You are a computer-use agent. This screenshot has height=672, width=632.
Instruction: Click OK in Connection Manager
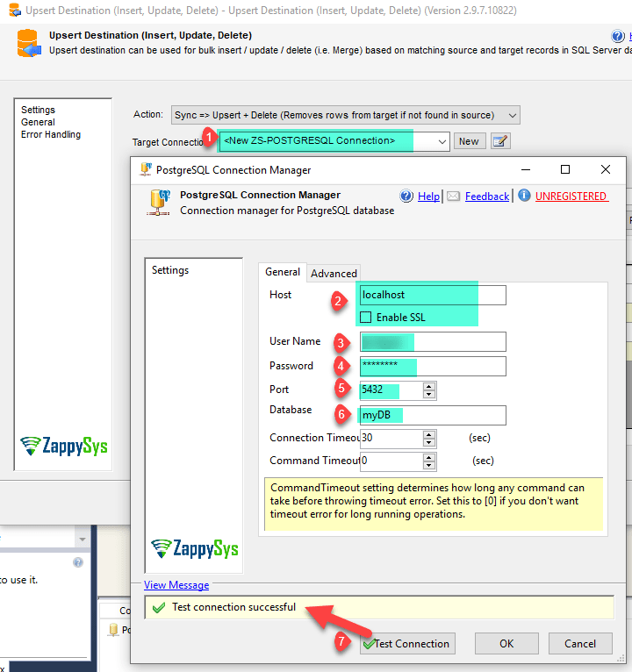(506, 643)
